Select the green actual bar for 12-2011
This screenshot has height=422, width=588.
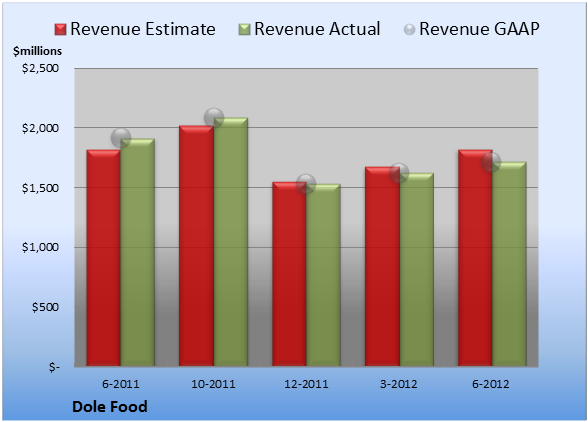click(323, 275)
